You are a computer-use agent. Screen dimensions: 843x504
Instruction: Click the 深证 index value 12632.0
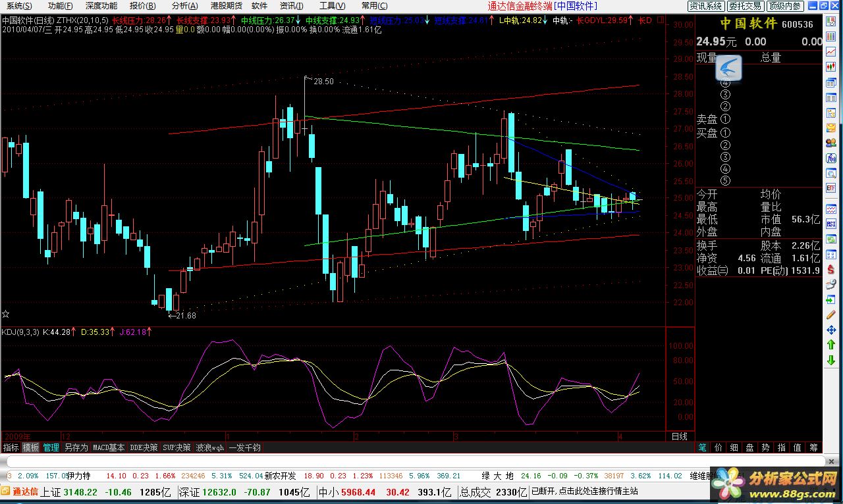[220, 492]
